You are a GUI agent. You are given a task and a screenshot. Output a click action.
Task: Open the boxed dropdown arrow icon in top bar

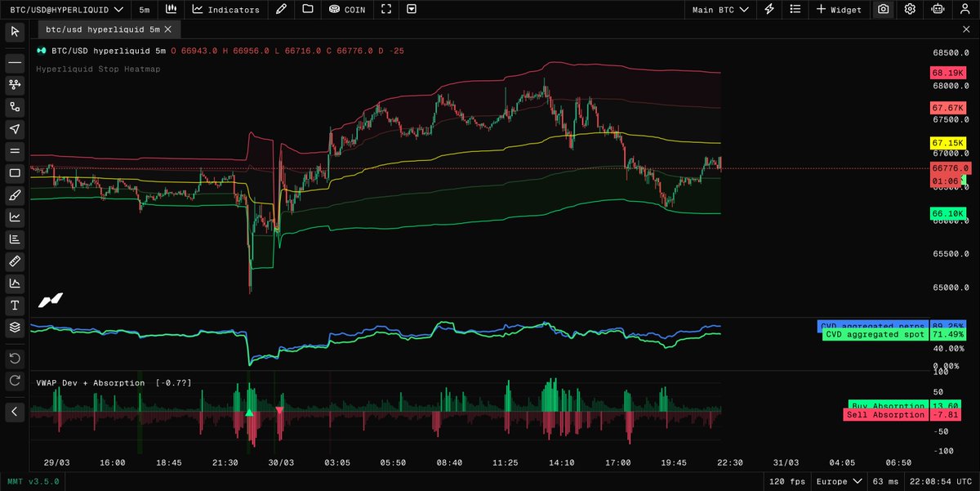click(411, 9)
